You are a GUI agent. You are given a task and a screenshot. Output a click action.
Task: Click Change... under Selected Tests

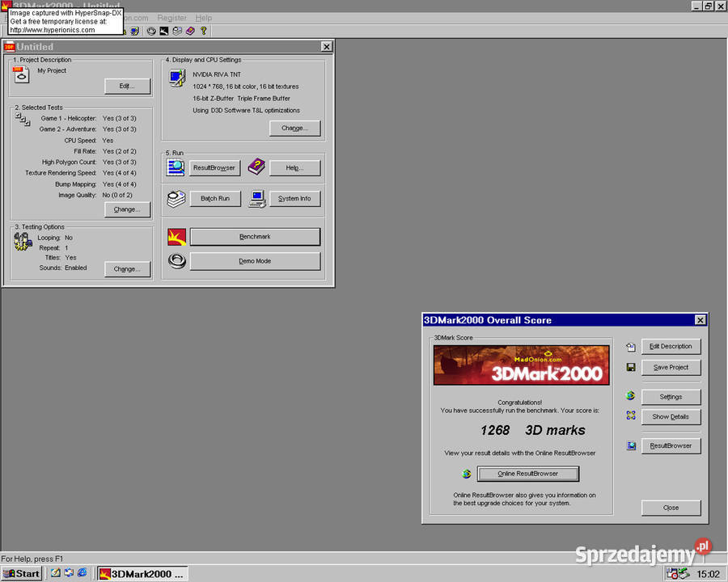point(127,209)
